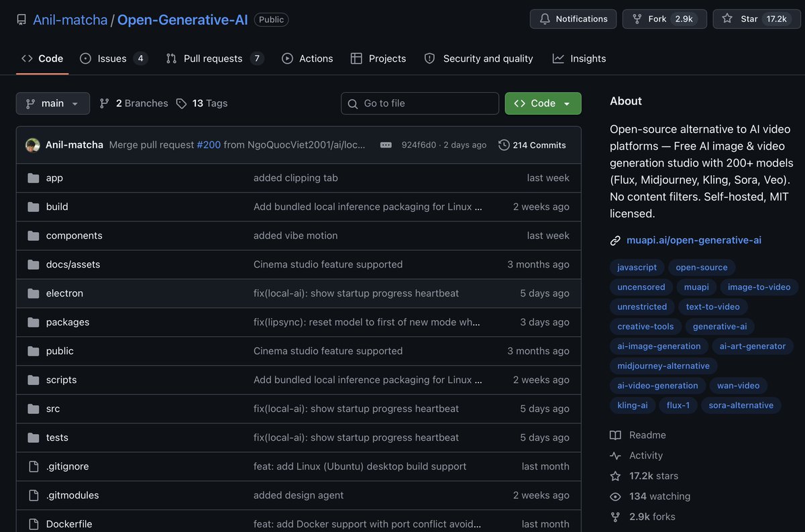Image resolution: width=805 pixels, height=532 pixels.
Task: Open the Security and quality tab
Action: tap(478, 58)
